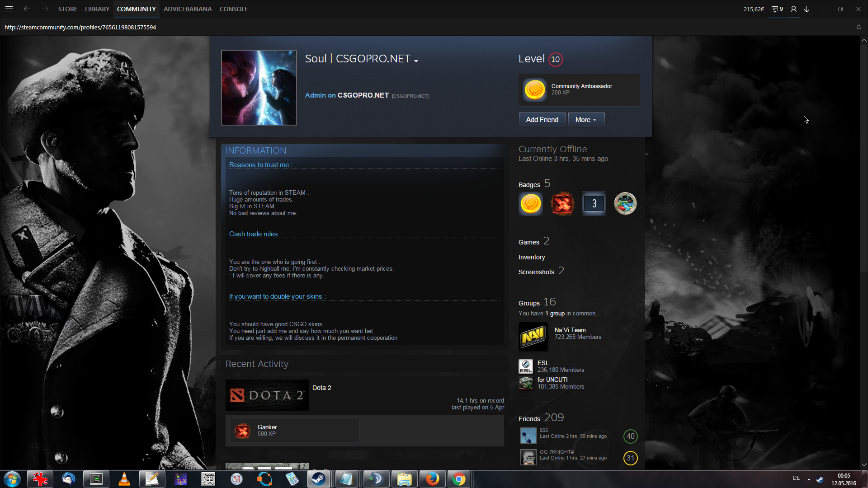The height and width of the screenshot is (488, 868).
Task: Click the ESL group icon
Action: [x=525, y=366]
